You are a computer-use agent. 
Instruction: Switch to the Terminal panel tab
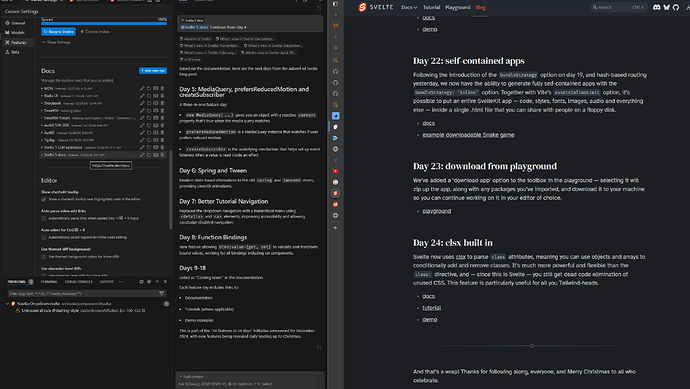pos(49,282)
